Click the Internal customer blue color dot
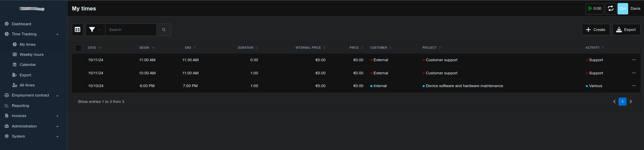 coord(371,86)
